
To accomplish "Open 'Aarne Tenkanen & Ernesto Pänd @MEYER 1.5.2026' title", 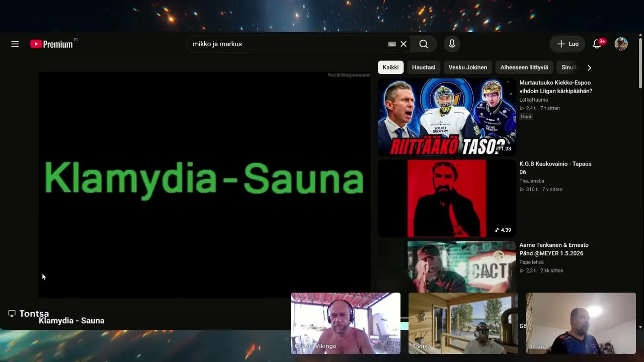I will pyautogui.click(x=554, y=249).
